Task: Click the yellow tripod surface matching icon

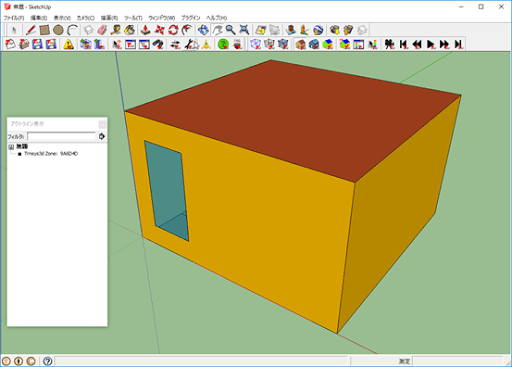Action: pos(206,44)
